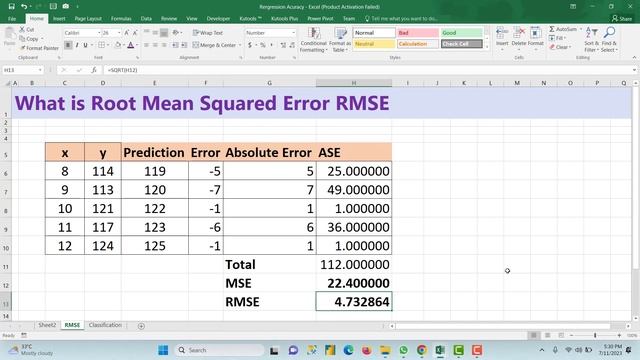Open the Classification sheet tab
640x360 pixels.
click(105, 325)
